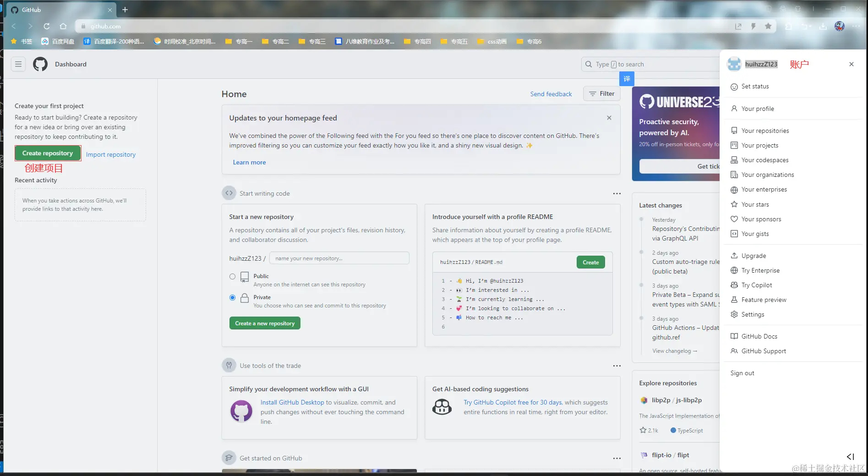This screenshot has width=868, height=476.
Task: Open a new browser tab
Action: coord(125,10)
